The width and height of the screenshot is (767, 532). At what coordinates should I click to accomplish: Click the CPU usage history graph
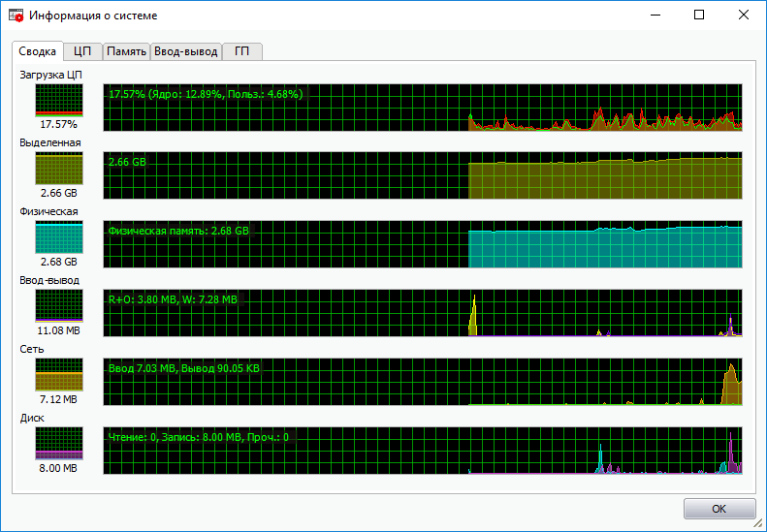423,108
